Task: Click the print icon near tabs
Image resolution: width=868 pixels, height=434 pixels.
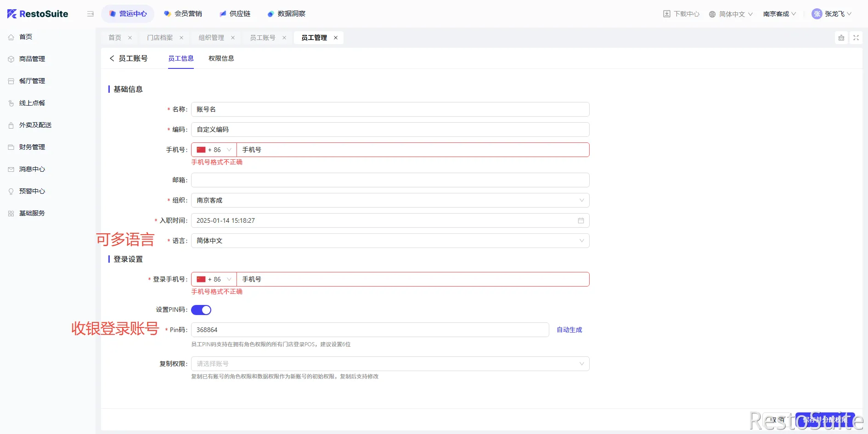Action: coord(841,38)
